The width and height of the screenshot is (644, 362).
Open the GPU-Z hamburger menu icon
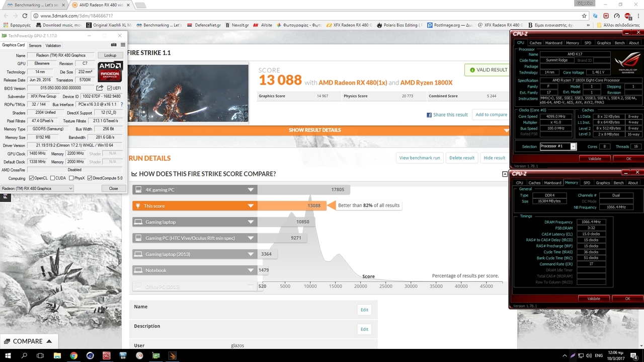pos(123,45)
